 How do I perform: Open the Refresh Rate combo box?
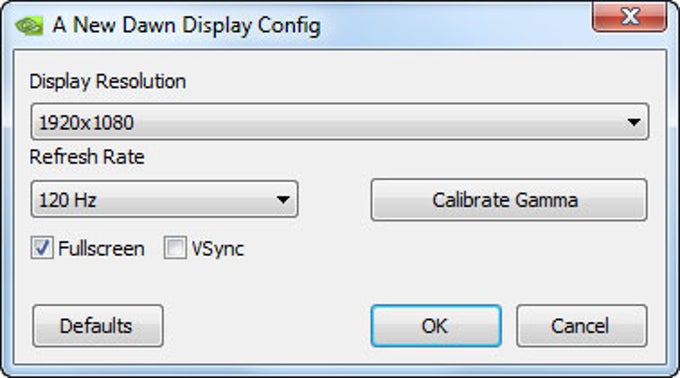(x=164, y=199)
